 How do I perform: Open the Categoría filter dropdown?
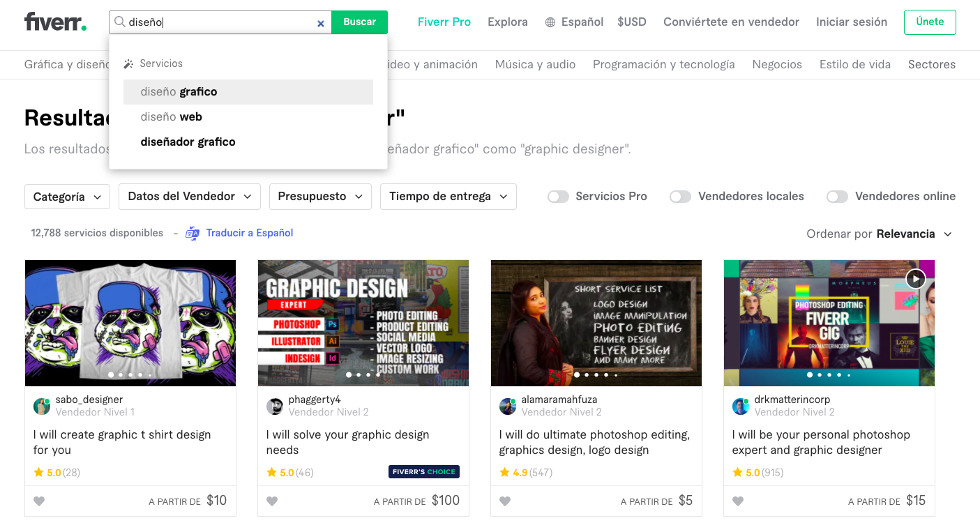[66, 197]
